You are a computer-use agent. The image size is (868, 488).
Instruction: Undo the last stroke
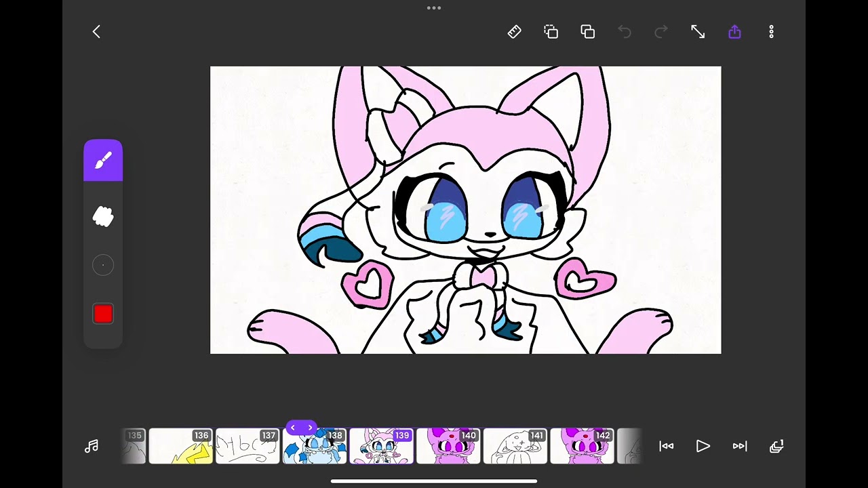(x=625, y=32)
